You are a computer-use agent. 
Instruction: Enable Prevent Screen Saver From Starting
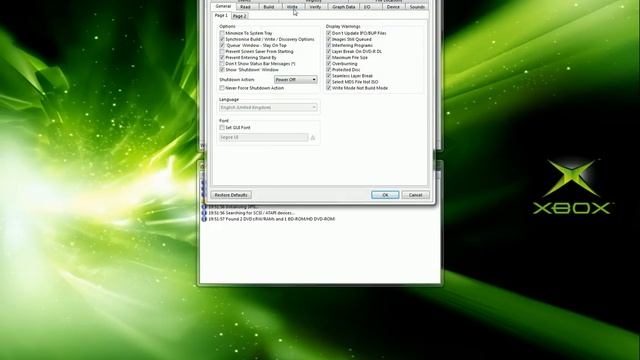[222, 51]
